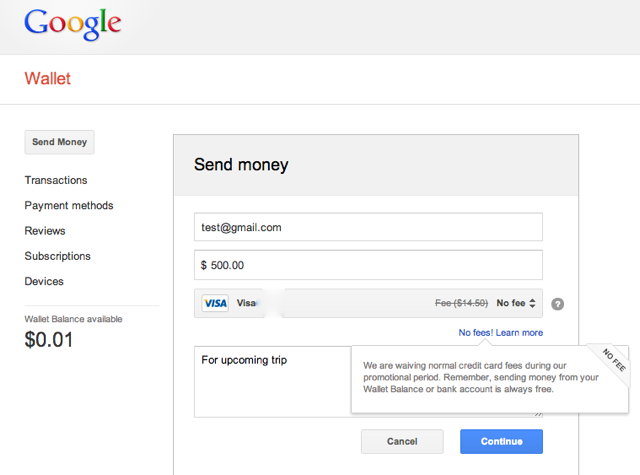640x475 pixels.
Task: Open the Visa payment method selector
Action: point(368,303)
